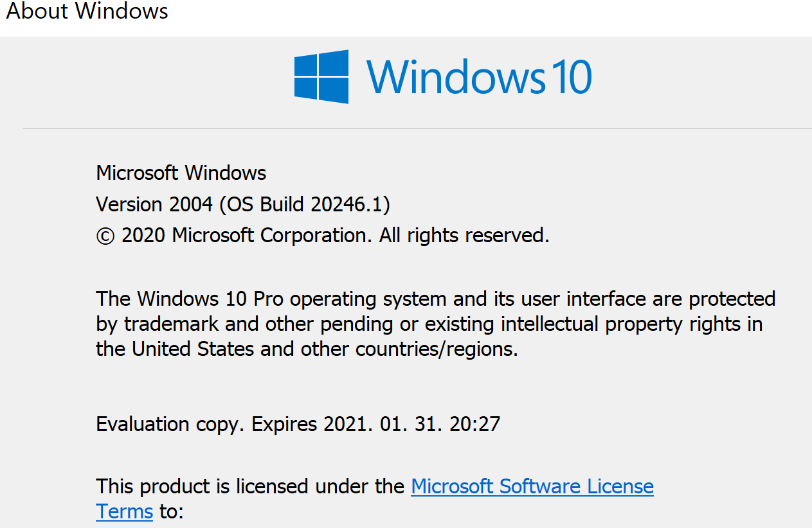The width and height of the screenshot is (812, 528).
Task: Click This product is licensed under text
Action: tap(250, 486)
